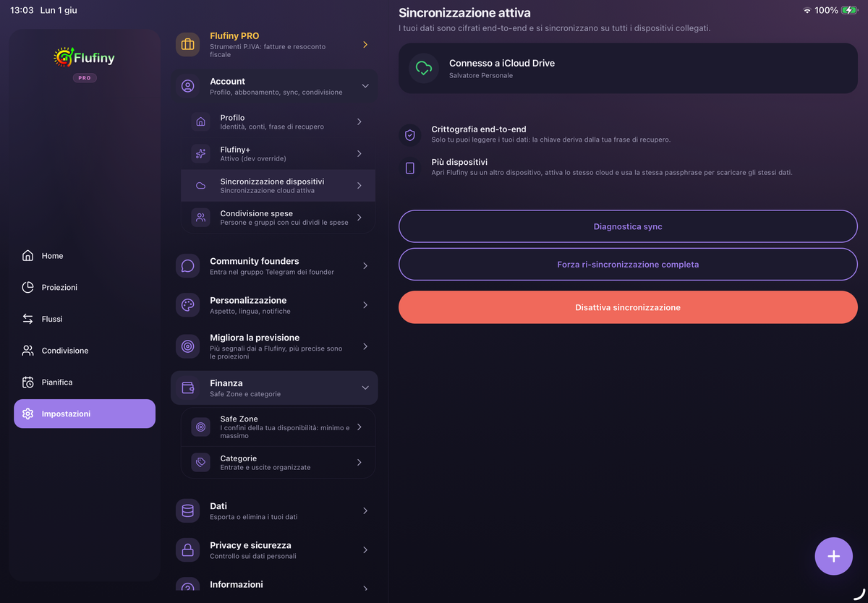This screenshot has height=603, width=868.
Task: Click the Diagnostica sync button
Action: click(628, 226)
